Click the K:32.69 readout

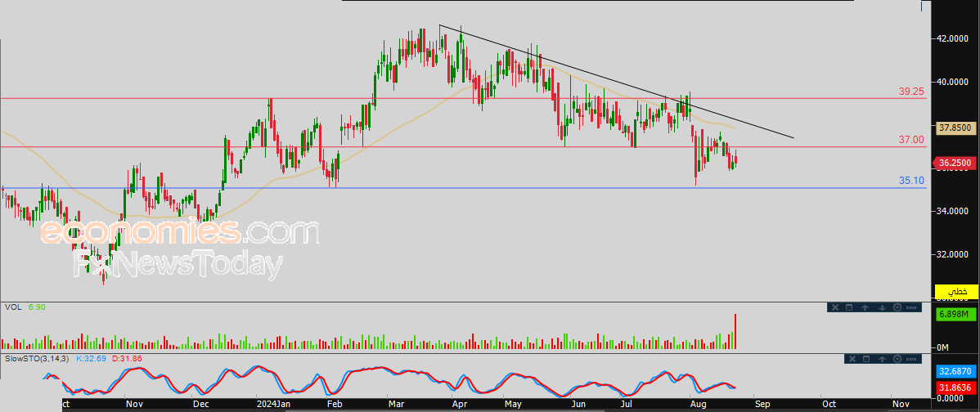coord(91,359)
